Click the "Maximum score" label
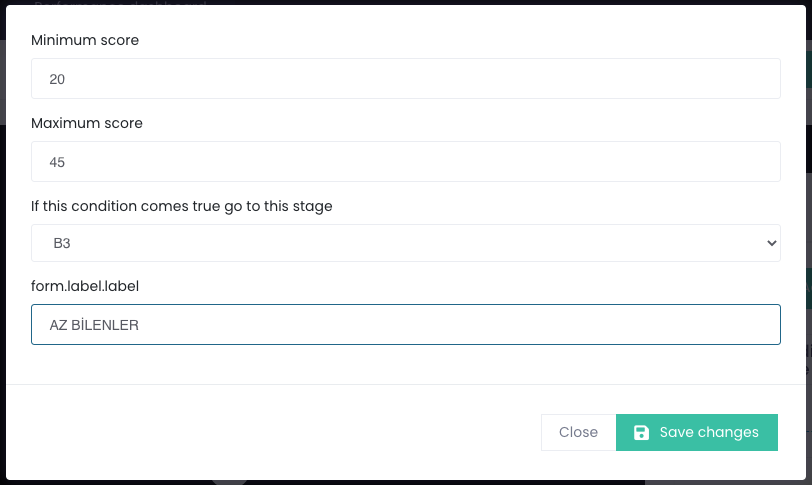812x485 pixels. [x=87, y=124]
